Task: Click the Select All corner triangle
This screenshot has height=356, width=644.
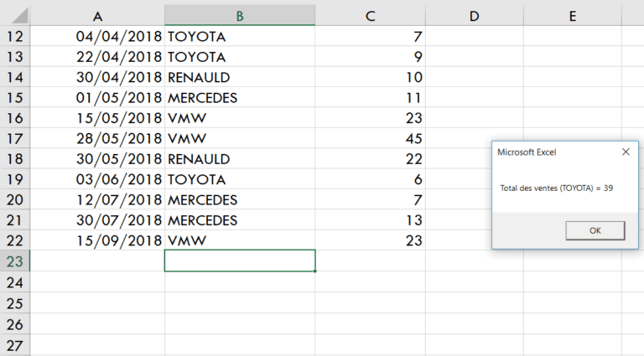Action: (x=20, y=16)
